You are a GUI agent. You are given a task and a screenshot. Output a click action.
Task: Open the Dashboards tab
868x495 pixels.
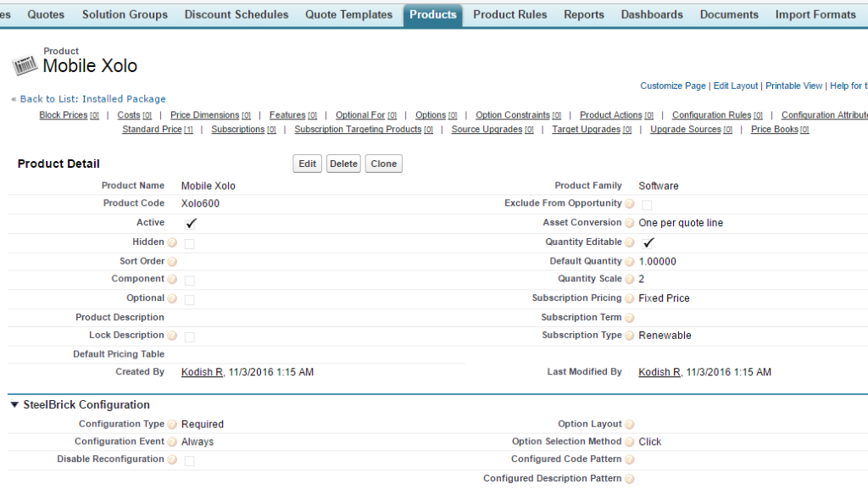click(x=652, y=14)
